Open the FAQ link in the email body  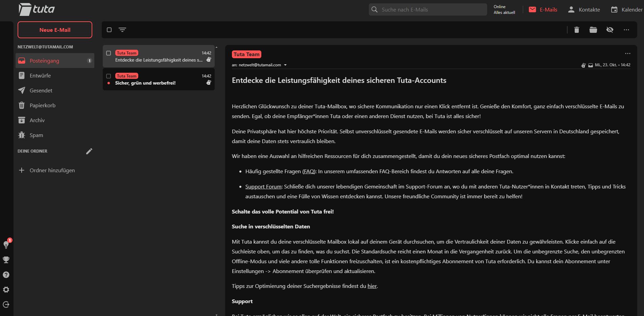coord(309,171)
